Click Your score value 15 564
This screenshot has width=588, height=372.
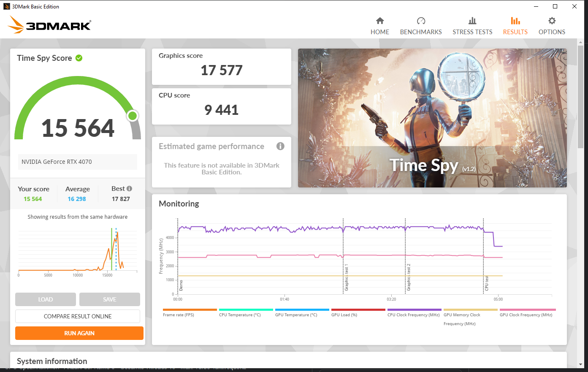pos(33,199)
